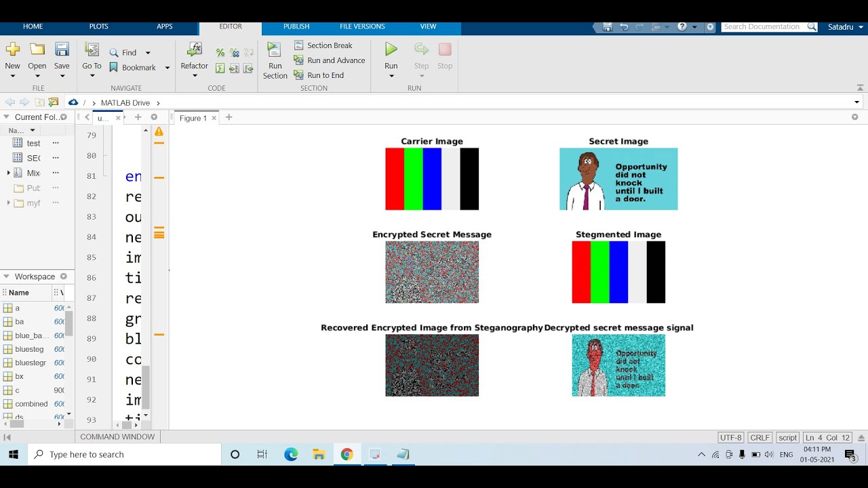This screenshot has height=488, width=868.
Task: Open the New dropdown arrow
Action: (12, 76)
